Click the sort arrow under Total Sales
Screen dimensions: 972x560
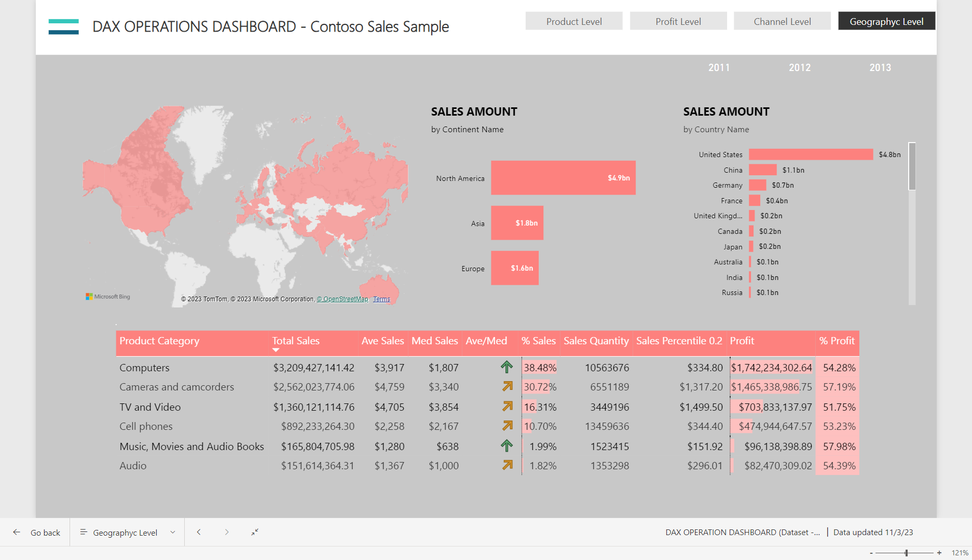coord(276,351)
